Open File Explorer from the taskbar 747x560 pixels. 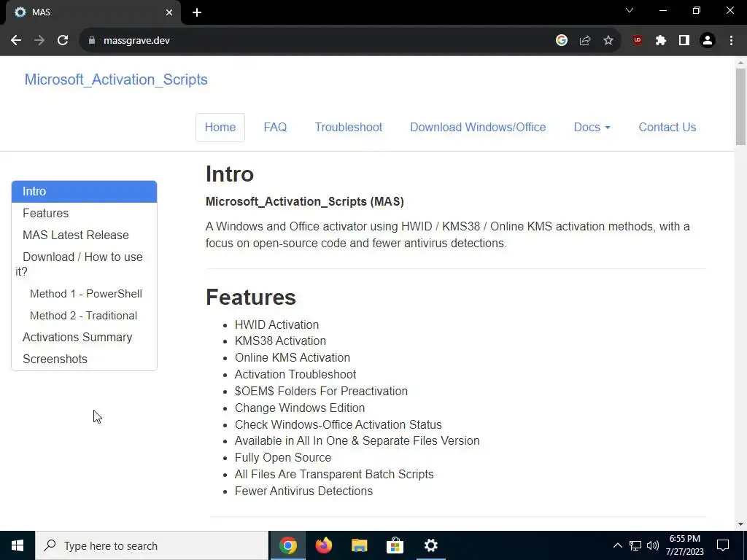[x=359, y=545]
